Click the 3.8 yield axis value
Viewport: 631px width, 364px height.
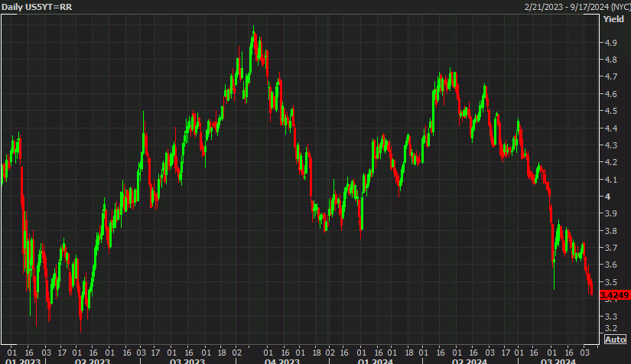tap(611, 231)
